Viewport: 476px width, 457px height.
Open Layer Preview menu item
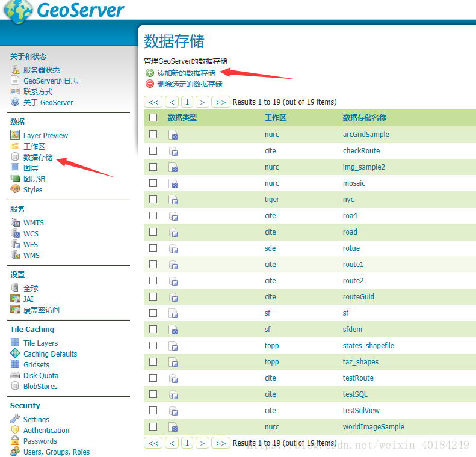click(46, 135)
